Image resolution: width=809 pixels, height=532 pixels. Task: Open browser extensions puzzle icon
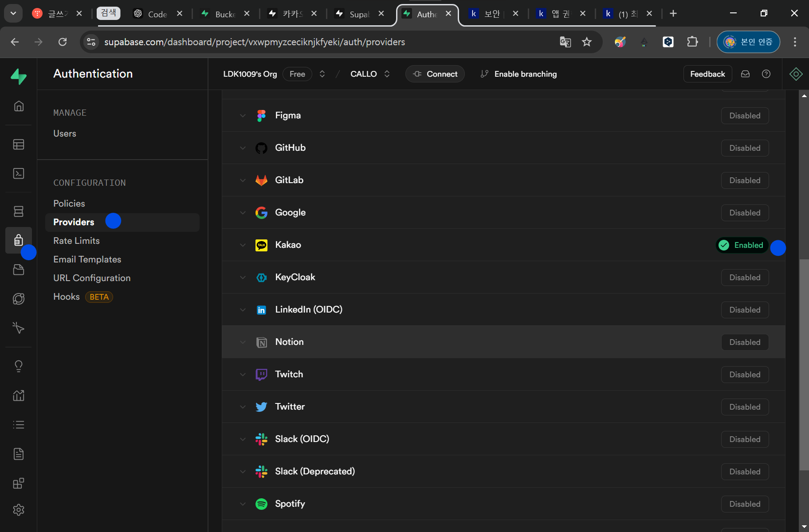(692, 42)
